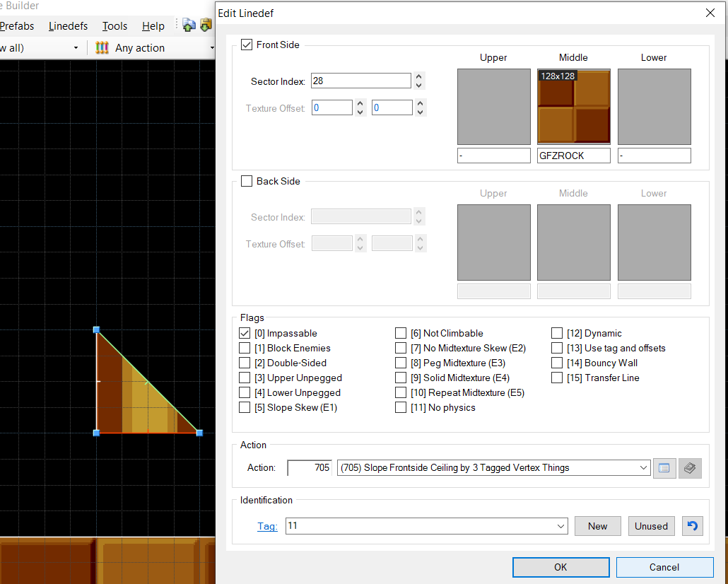Click the paste clipboard icon in toolbar

coord(206,25)
